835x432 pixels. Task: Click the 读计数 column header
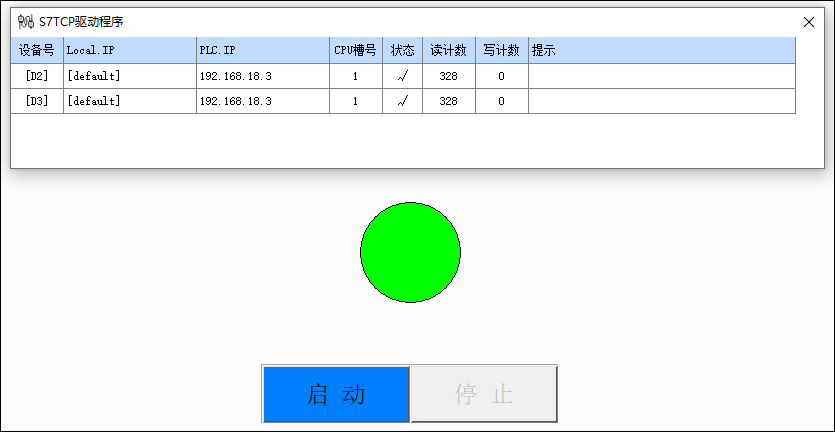click(x=449, y=51)
